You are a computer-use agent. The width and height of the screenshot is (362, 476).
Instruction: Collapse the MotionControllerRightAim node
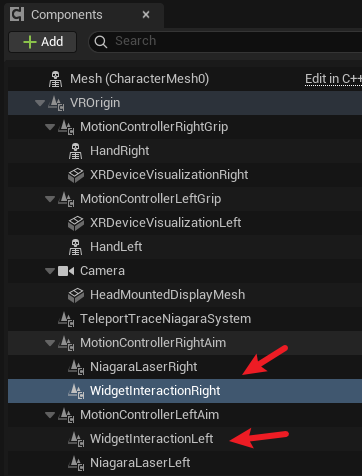tap(50, 343)
